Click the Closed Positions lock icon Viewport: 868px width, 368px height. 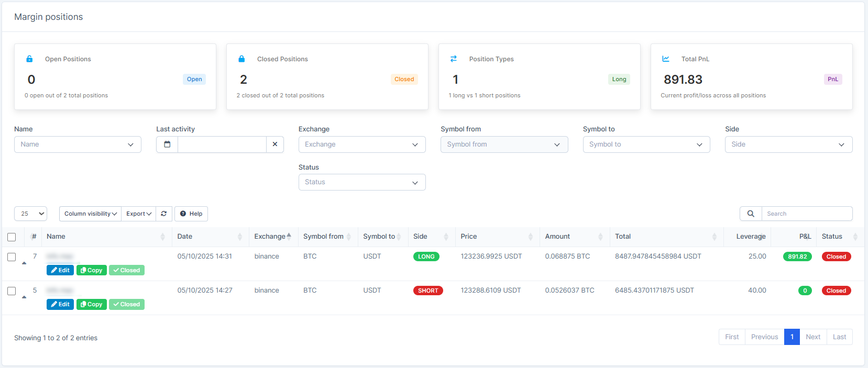(x=241, y=59)
